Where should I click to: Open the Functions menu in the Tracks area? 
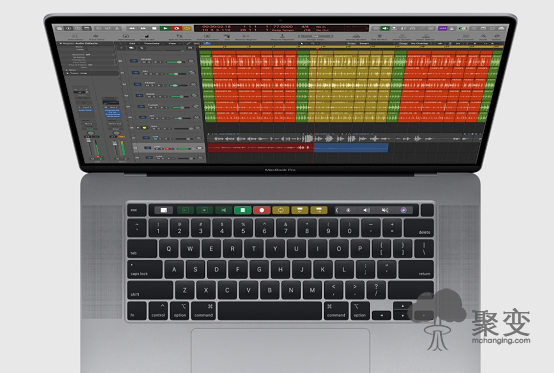tap(151, 43)
